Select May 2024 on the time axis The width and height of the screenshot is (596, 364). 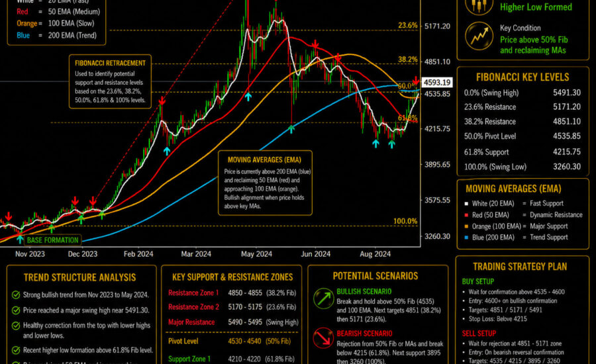(256, 254)
